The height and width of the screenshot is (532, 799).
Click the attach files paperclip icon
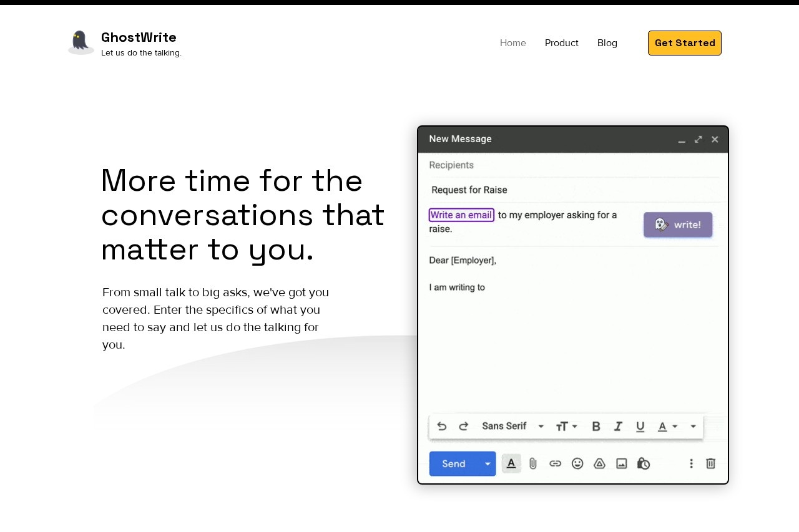pyautogui.click(x=533, y=463)
